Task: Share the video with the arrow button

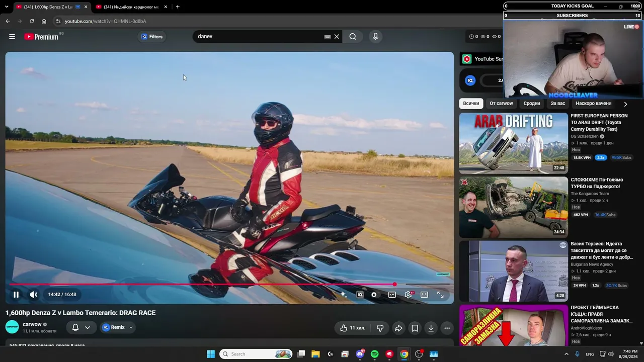Action: pos(398,328)
